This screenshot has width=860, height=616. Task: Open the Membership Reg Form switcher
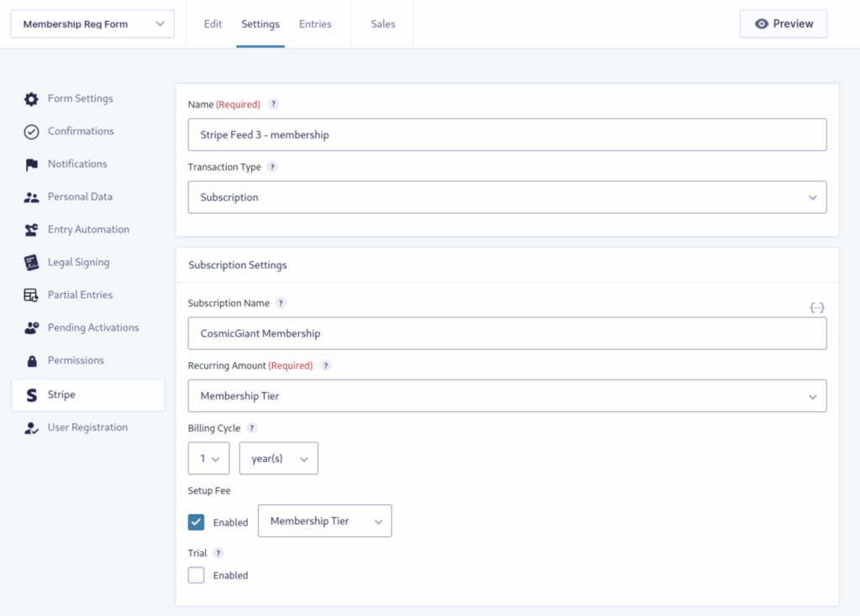92,24
